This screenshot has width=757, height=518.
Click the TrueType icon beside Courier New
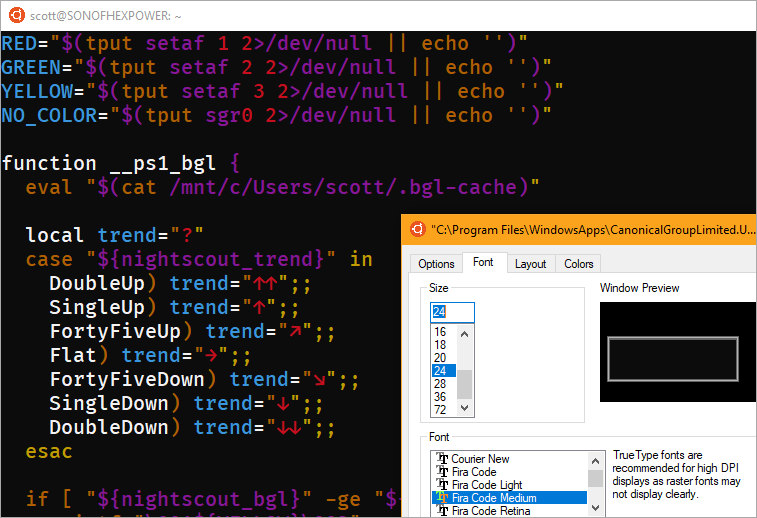click(443, 460)
